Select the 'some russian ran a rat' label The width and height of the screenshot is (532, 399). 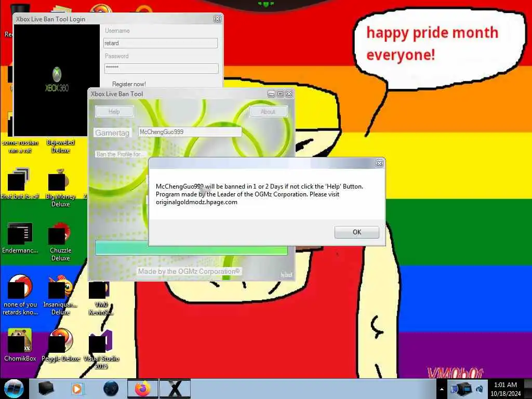pyautogui.click(x=20, y=146)
